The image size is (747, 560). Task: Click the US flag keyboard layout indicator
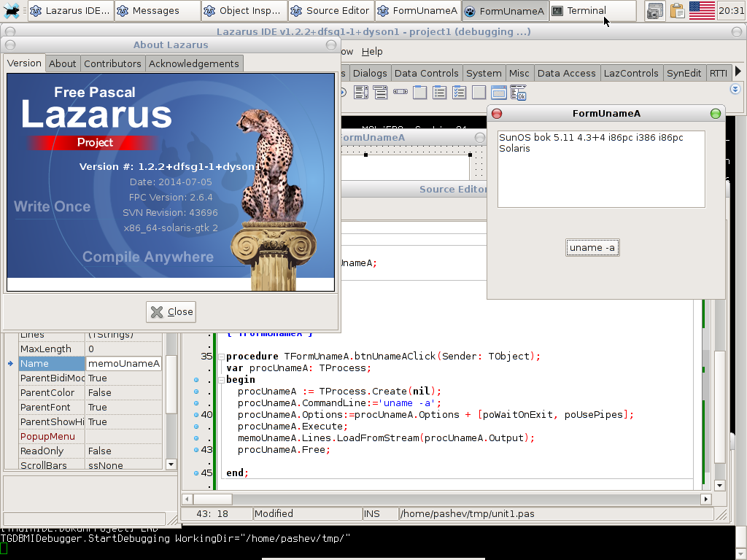pos(702,10)
